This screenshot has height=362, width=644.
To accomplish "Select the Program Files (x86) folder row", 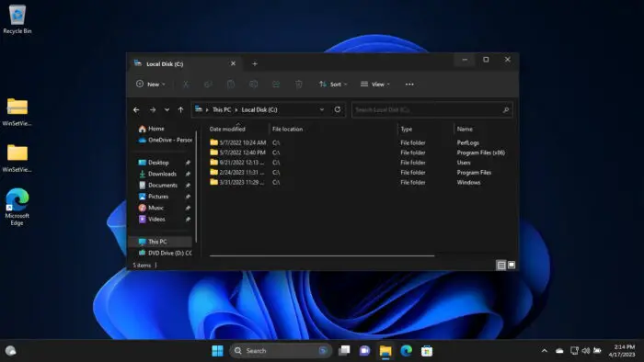I will 362,153.
